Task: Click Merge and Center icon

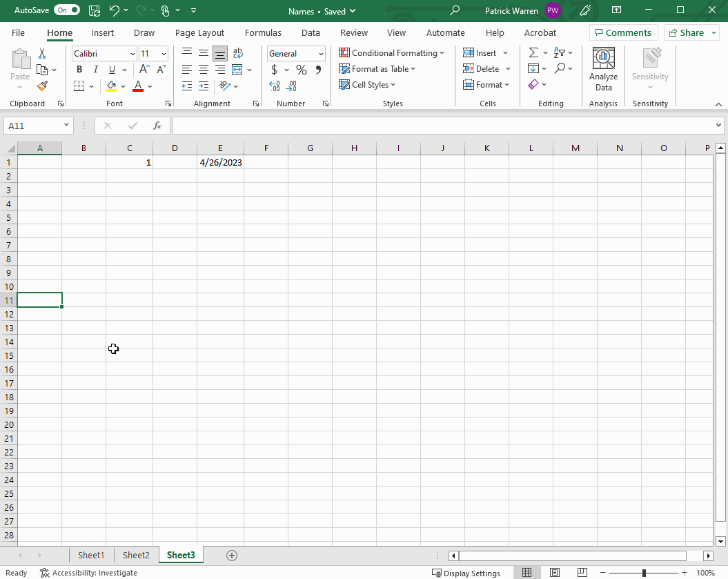Action: tap(237, 70)
